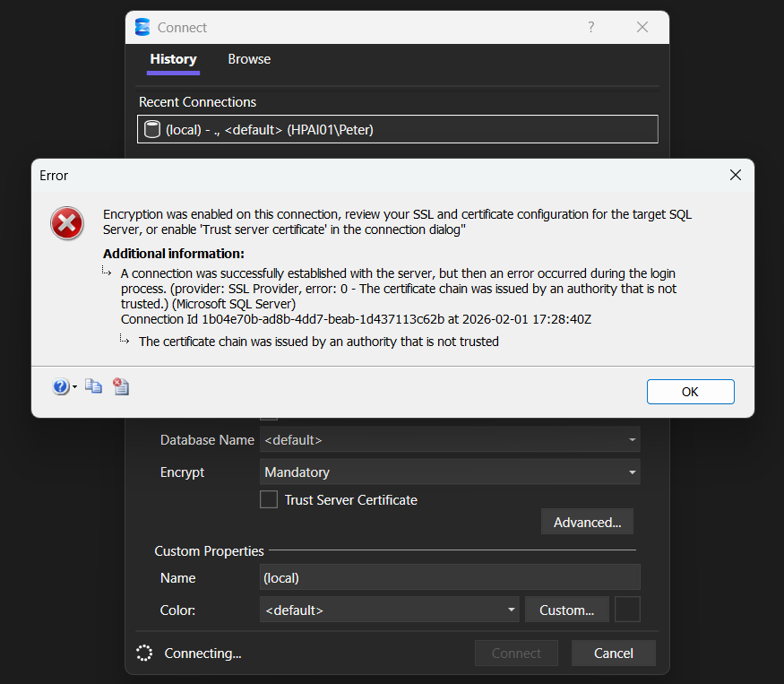The width and height of the screenshot is (784, 684).
Task: Click the Name field containing (local)
Action: tap(449, 578)
